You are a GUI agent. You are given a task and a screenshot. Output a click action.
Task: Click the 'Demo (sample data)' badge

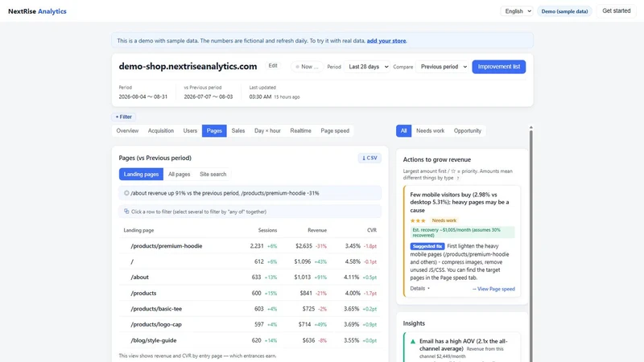point(565,11)
